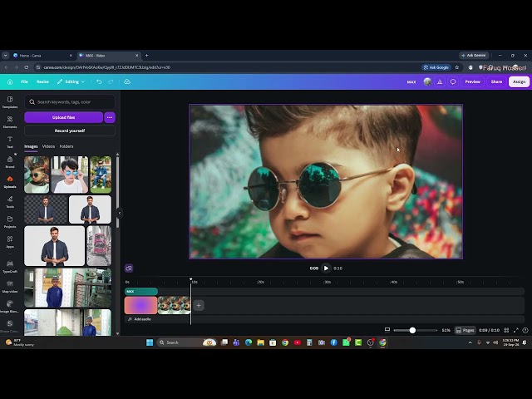Toggle the Pages view button
The image size is (532, 399).
click(x=465, y=330)
